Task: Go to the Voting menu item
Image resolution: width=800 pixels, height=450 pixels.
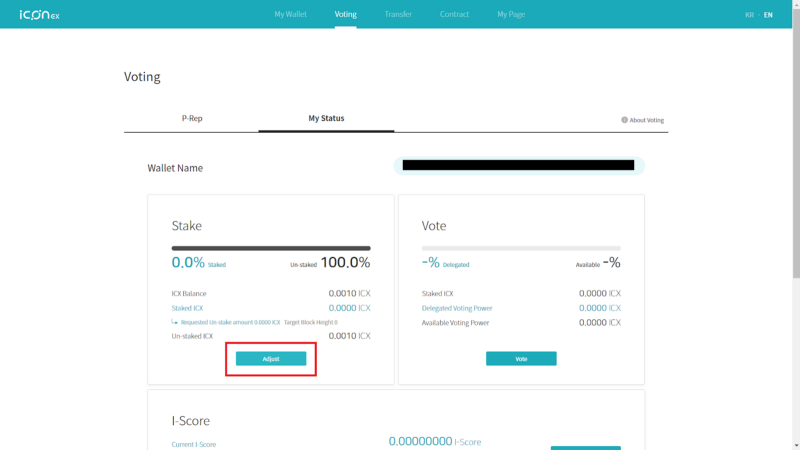Action: click(345, 15)
